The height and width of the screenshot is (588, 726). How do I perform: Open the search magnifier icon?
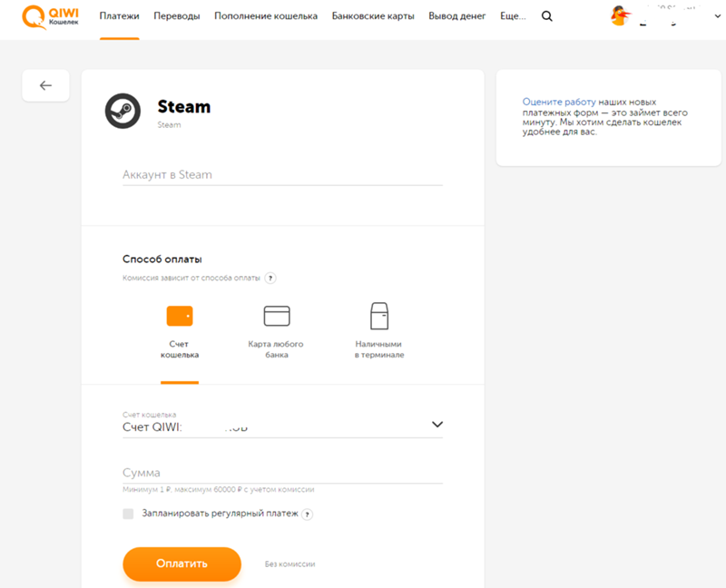547,16
